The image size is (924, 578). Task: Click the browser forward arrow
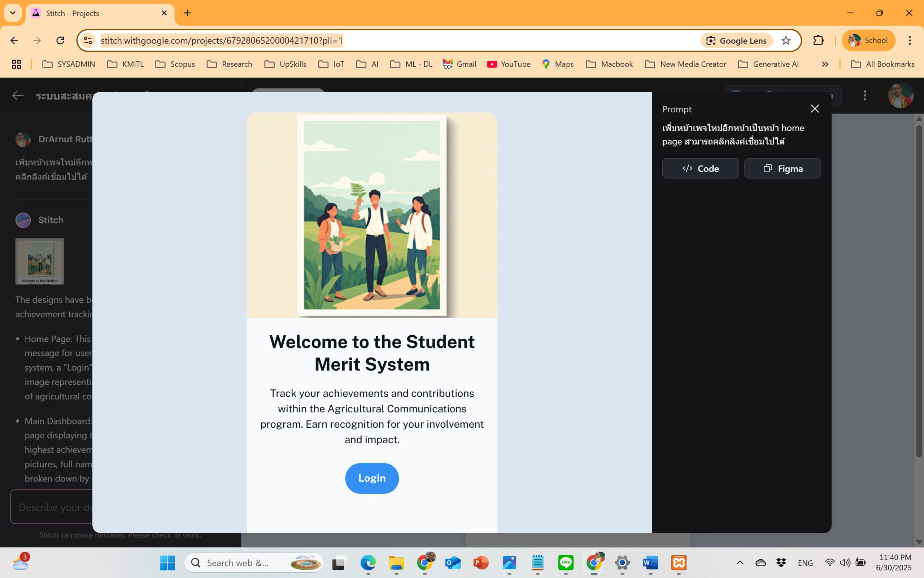point(37,40)
